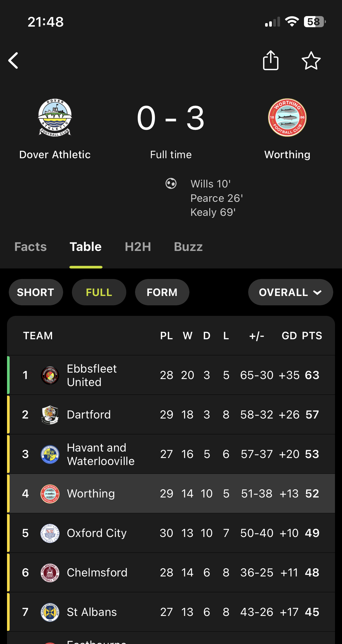The width and height of the screenshot is (342, 644).
Task: Select the FULL table view
Action: pos(99,292)
